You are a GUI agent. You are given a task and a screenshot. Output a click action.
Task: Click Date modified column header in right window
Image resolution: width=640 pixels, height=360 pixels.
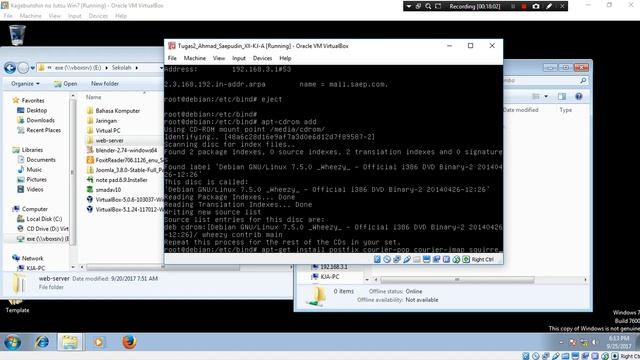point(521,110)
